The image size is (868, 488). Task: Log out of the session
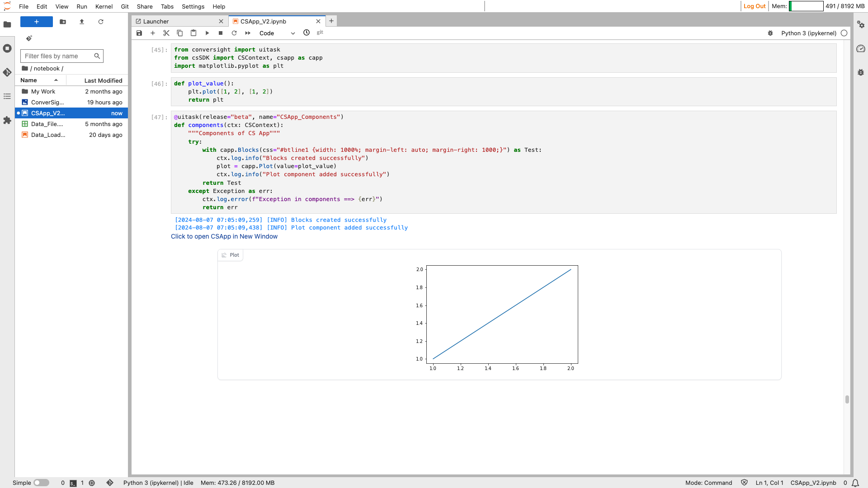point(755,6)
